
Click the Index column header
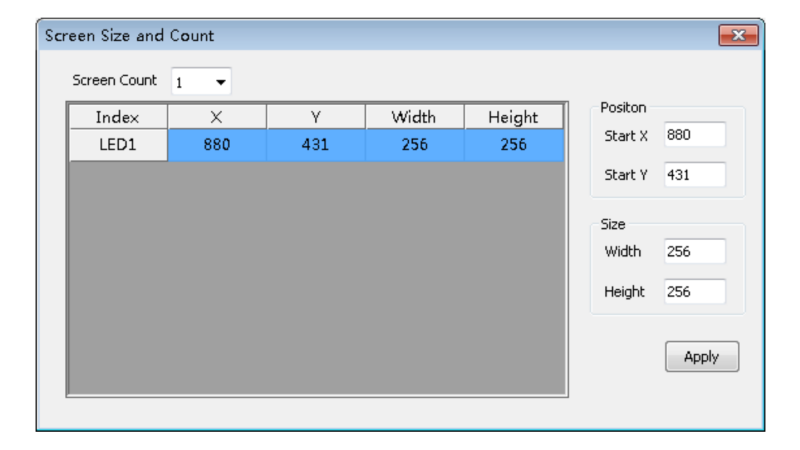[x=118, y=117]
